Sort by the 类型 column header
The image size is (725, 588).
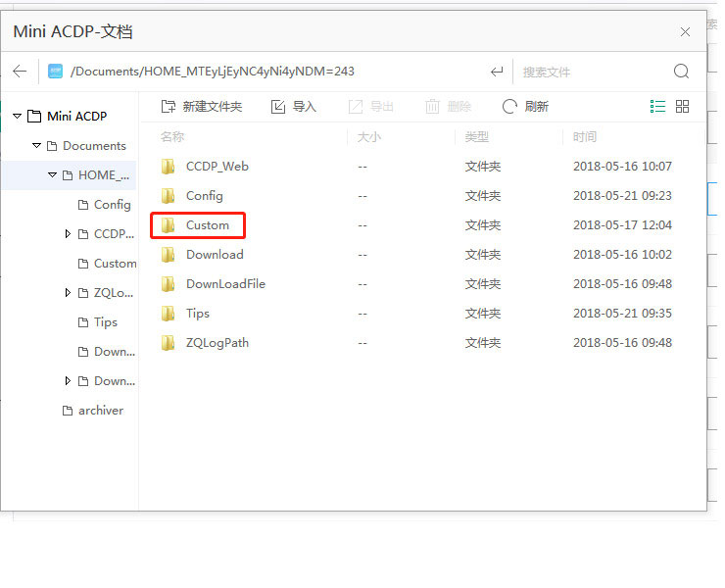coord(477,137)
